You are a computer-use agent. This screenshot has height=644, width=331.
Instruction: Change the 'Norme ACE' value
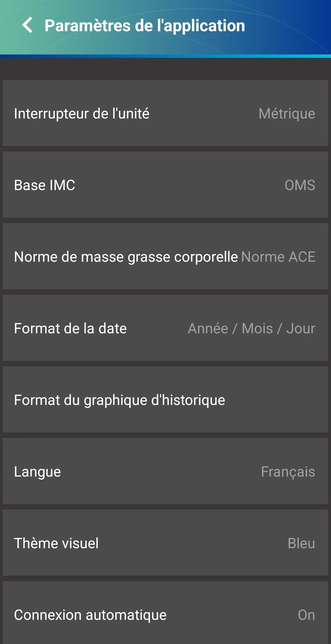coord(278,257)
